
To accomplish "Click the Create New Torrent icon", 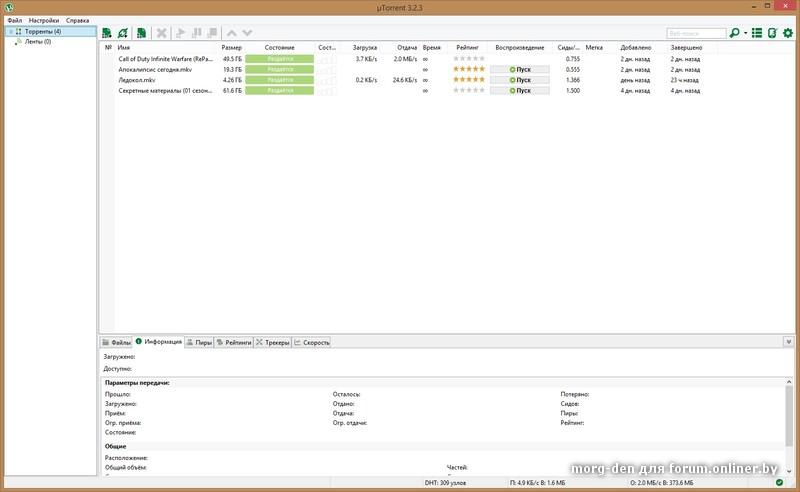I will click(x=141, y=33).
